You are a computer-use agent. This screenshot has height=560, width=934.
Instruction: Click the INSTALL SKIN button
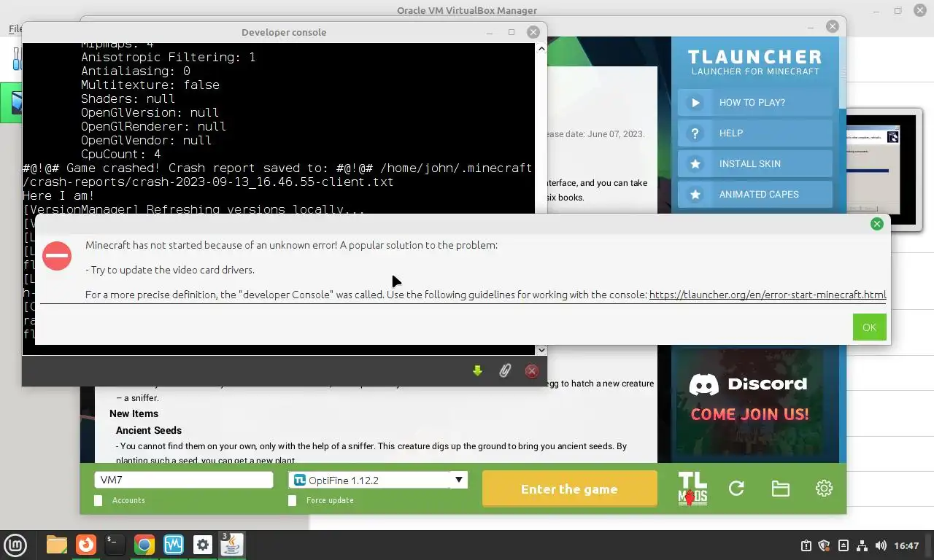(x=755, y=164)
